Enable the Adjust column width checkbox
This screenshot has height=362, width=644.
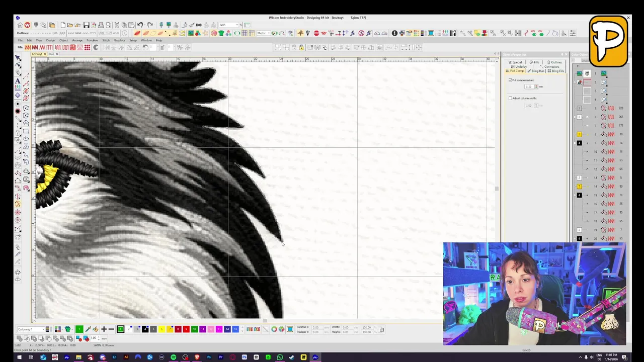[510, 99]
